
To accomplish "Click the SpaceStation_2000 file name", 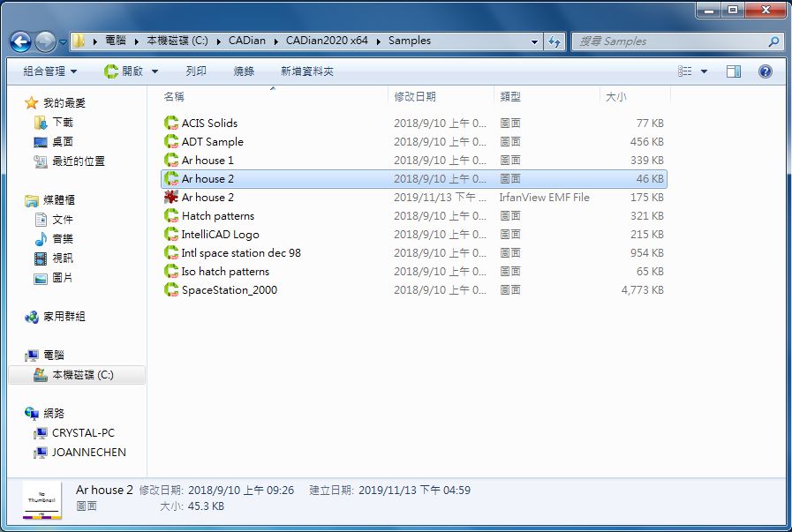I will tap(230, 290).
